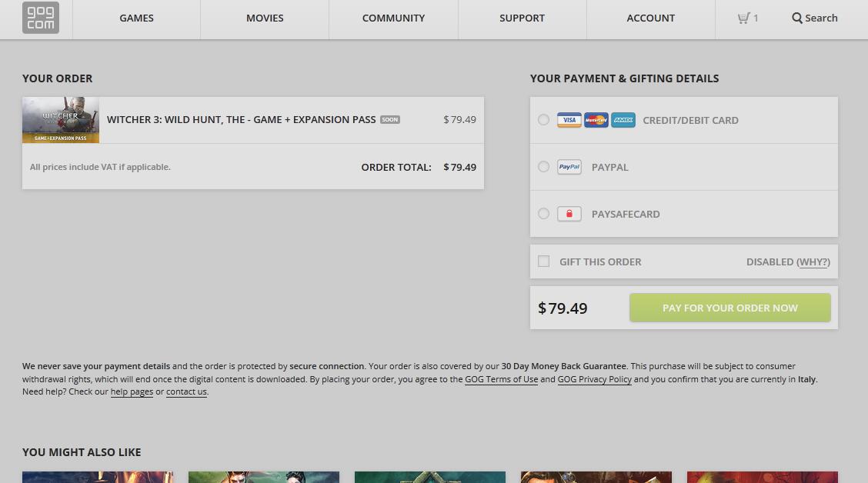Click the Paysafecard lock icon
The height and width of the screenshot is (483, 868).
569,214
